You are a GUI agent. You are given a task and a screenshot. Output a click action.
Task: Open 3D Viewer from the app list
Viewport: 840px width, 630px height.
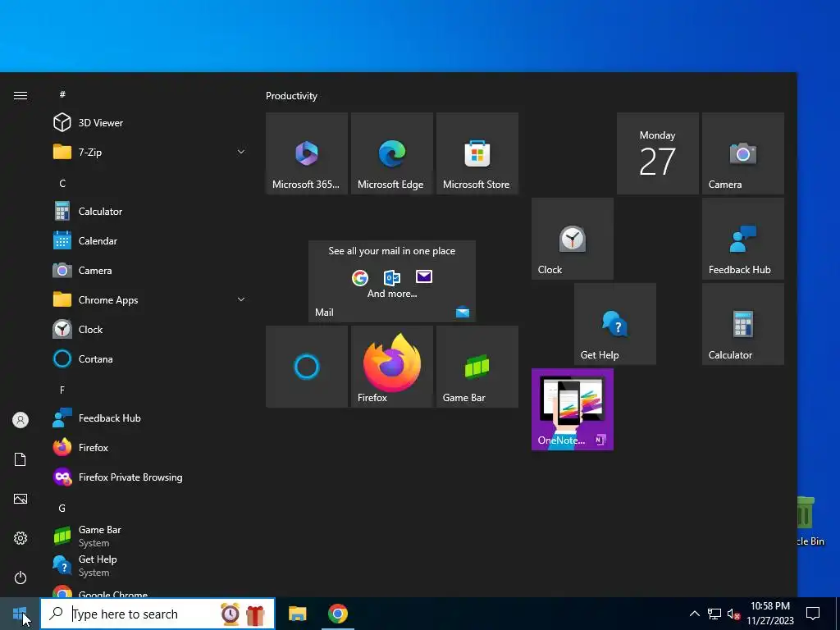coord(150,123)
